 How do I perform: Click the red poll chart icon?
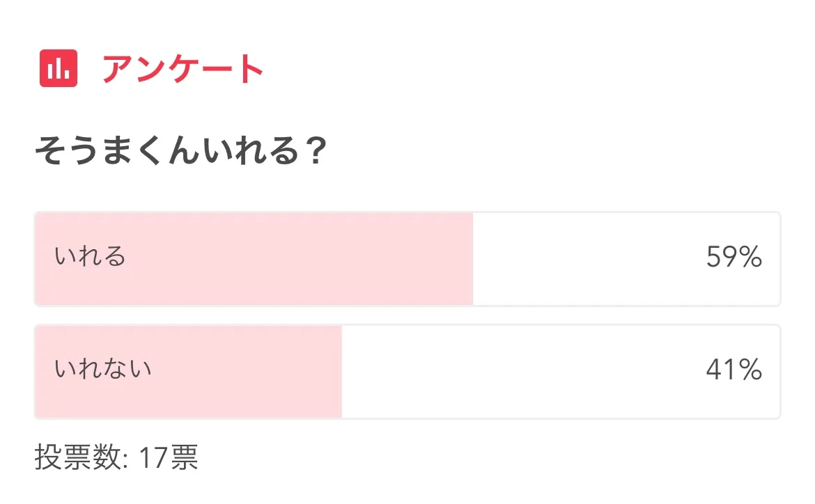pyautogui.click(x=58, y=69)
